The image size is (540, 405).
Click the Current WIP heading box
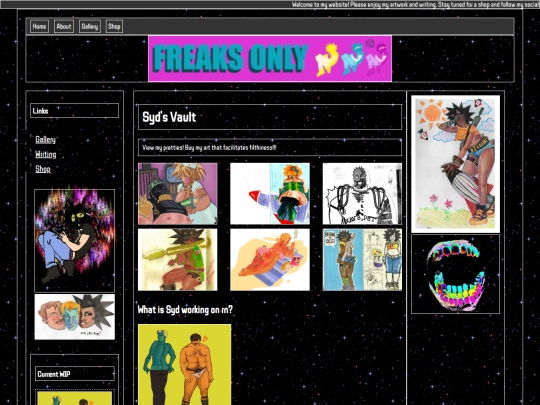pyautogui.click(x=75, y=374)
